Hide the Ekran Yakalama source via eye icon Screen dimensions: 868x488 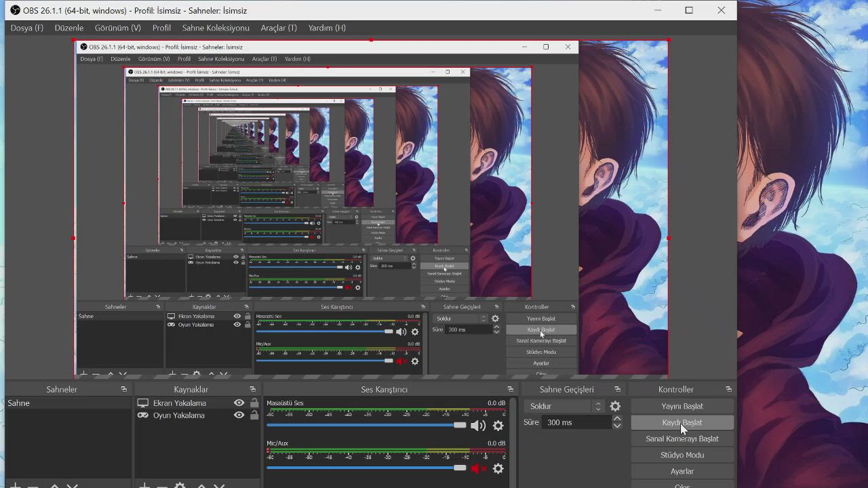(239, 403)
